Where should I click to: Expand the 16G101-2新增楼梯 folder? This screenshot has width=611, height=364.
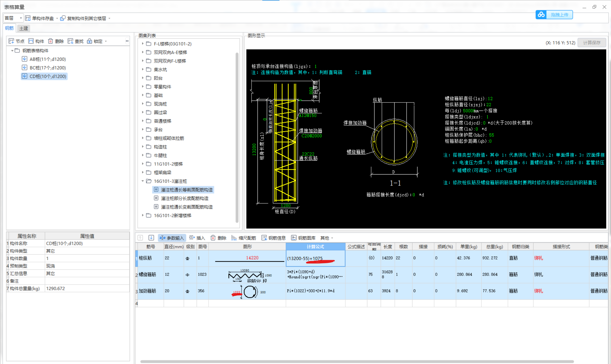click(x=142, y=215)
